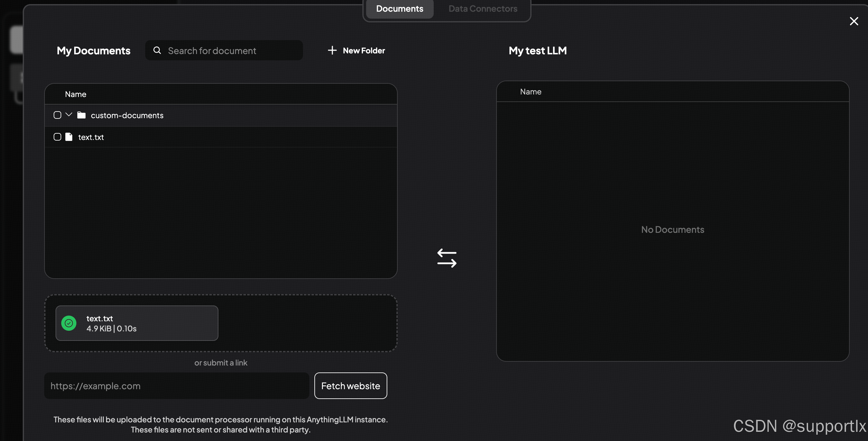Check the custom-documents folder checkbox
The height and width of the screenshot is (441, 868).
57,115
